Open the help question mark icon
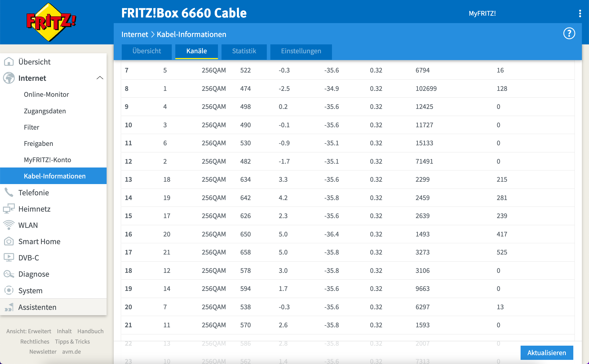This screenshot has width=589, height=364. [569, 33]
